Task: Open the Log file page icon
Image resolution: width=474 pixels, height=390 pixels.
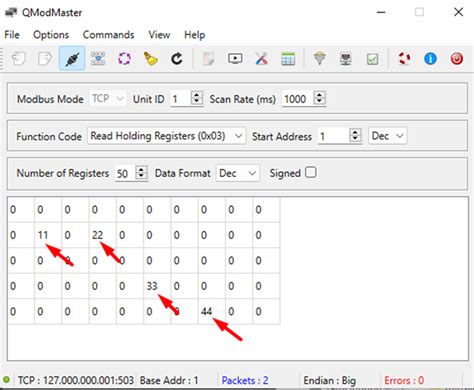Action: 209,59
